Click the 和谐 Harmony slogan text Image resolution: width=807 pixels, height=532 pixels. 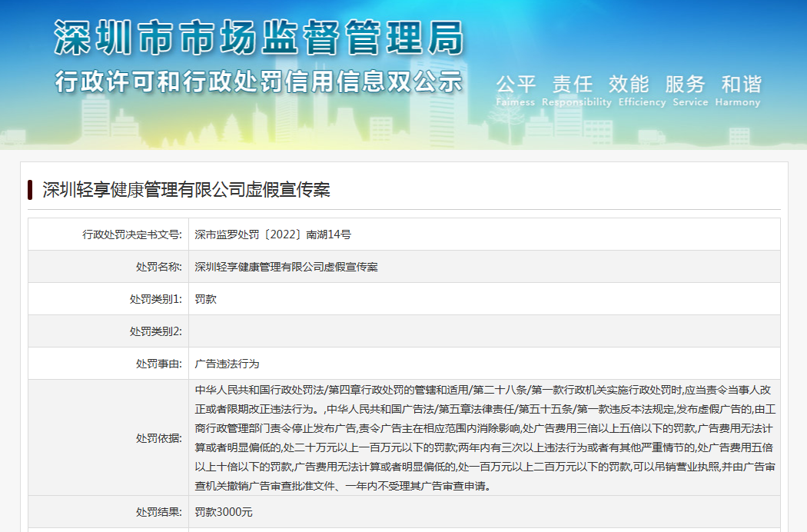pos(738,91)
